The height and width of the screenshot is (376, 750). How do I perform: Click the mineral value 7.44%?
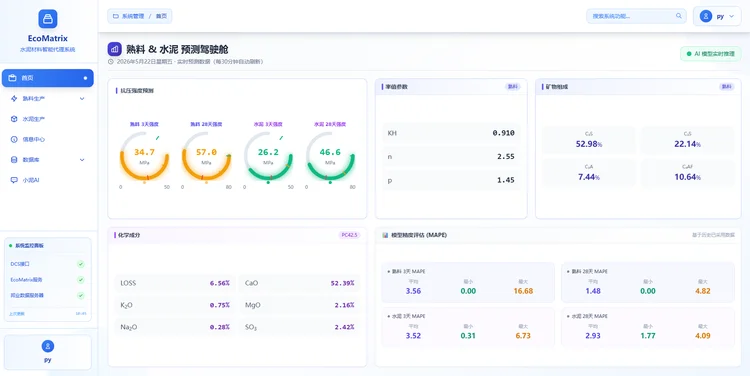point(588,177)
